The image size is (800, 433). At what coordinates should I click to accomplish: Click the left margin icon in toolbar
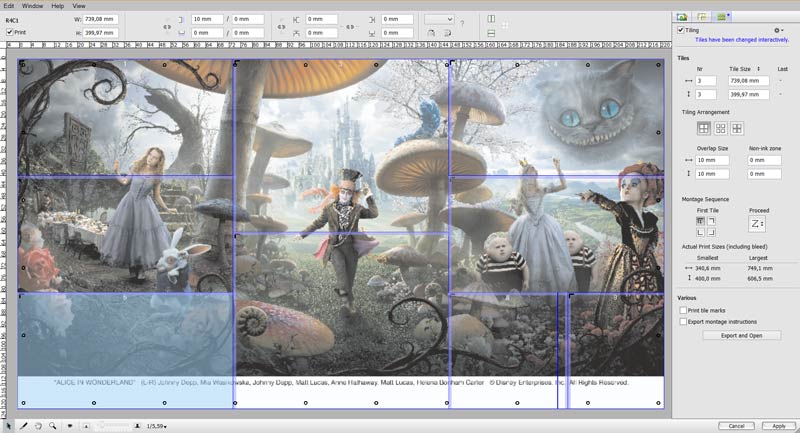pos(296,19)
